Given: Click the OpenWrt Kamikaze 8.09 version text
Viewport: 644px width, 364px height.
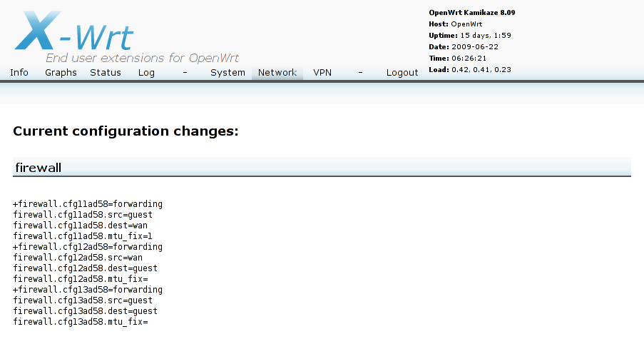Looking at the screenshot, I should 471,13.
